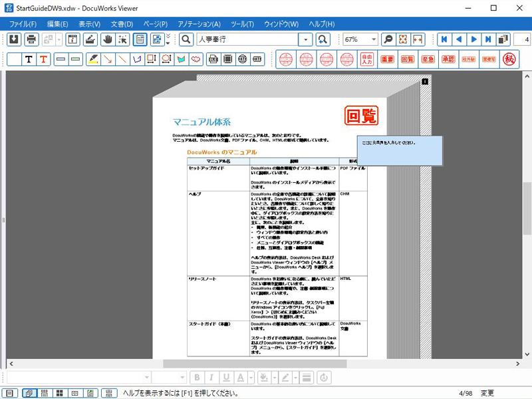
Task: Choose the 自由入力 free input stamp
Action: coord(367,59)
